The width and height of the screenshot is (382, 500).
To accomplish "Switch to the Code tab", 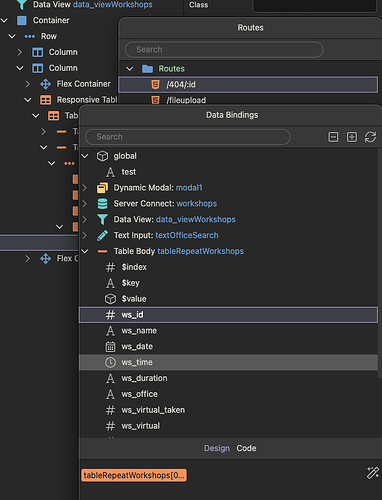I will pos(246,448).
